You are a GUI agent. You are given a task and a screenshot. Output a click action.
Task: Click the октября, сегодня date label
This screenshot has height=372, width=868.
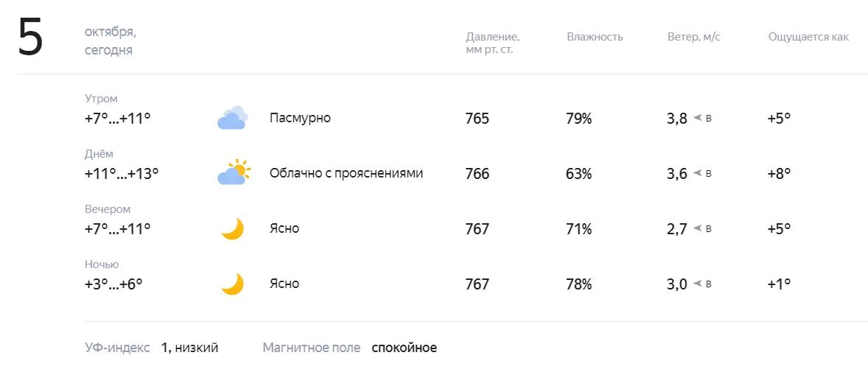click(x=111, y=41)
